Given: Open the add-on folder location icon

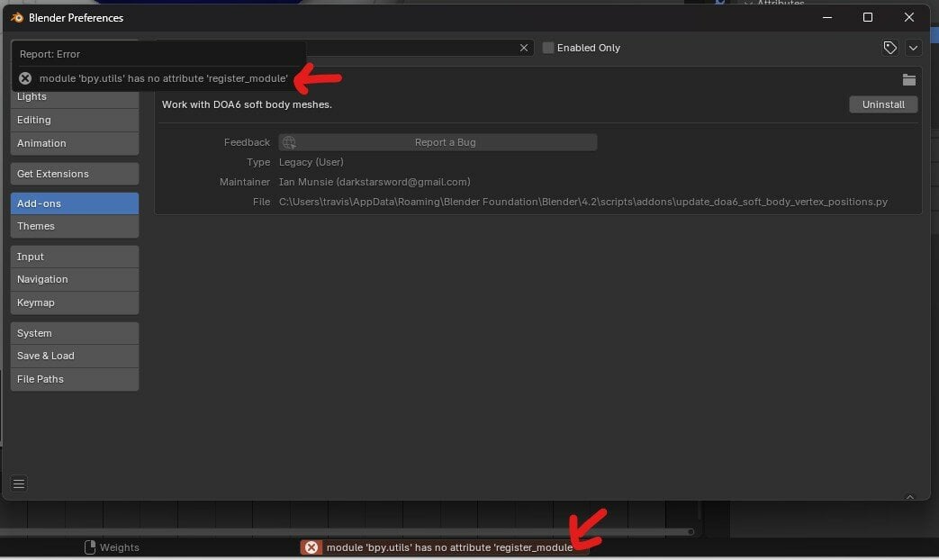Looking at the screenshot, I should coord(909,79).
